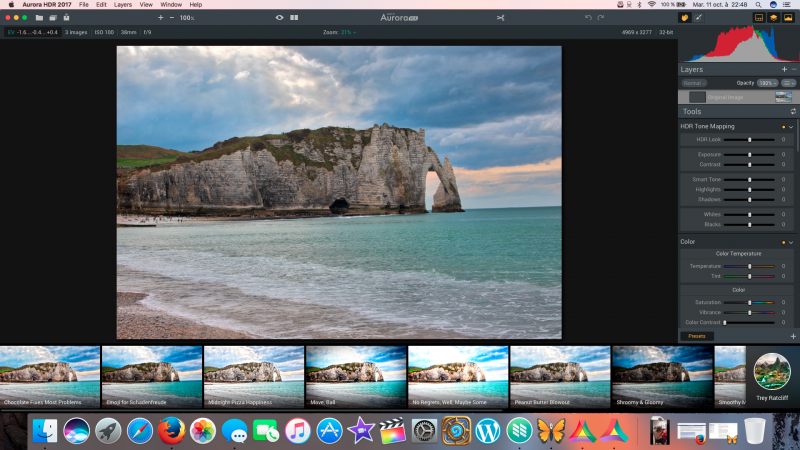Click the Presets button

[x=696, y=336]
